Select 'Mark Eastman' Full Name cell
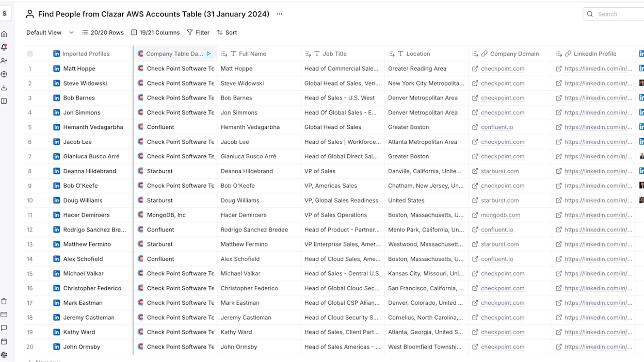The height and width of the screenshot is (362, 644). click(x=259, y=303)
